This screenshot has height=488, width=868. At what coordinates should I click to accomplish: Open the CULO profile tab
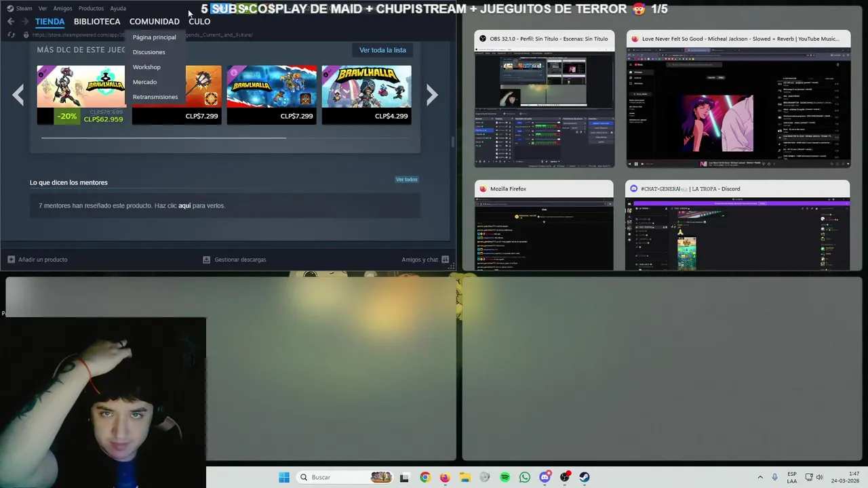pyautogui.click(x=199, y=22)
